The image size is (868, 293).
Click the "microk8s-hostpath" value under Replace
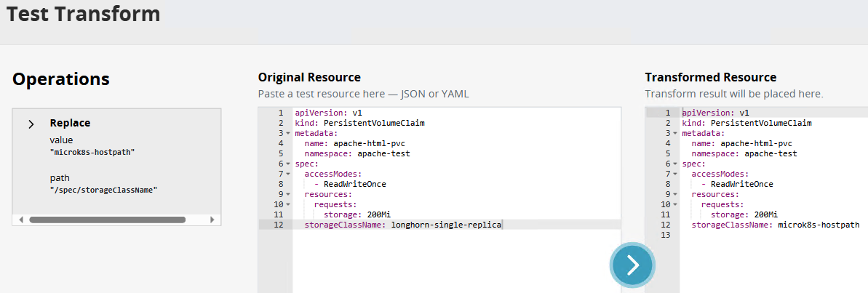click(x=92, y=152)
